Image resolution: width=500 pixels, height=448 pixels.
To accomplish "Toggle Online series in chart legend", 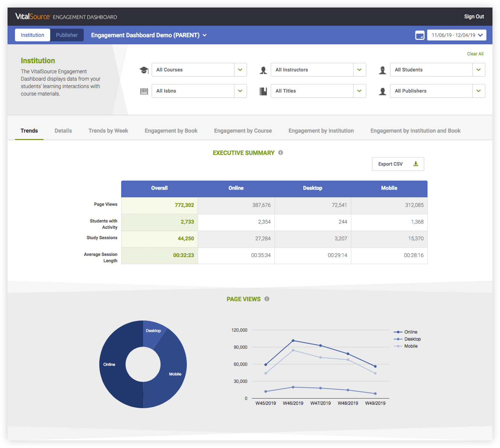I will point(405,332).
